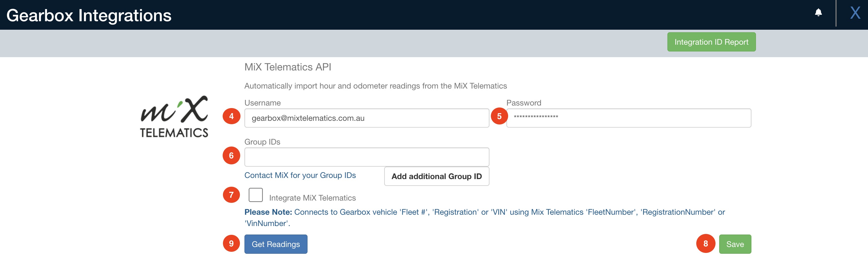Click the red number 6 step marker
The height and width of the screenshot is (258, 868).
tap(231, 155)
